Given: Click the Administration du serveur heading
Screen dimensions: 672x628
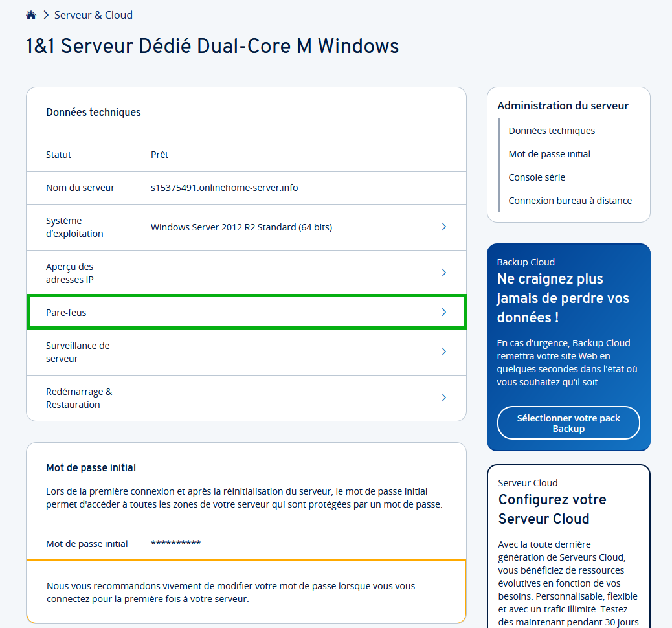Looking at the screenshot, I should click(563, 106).
